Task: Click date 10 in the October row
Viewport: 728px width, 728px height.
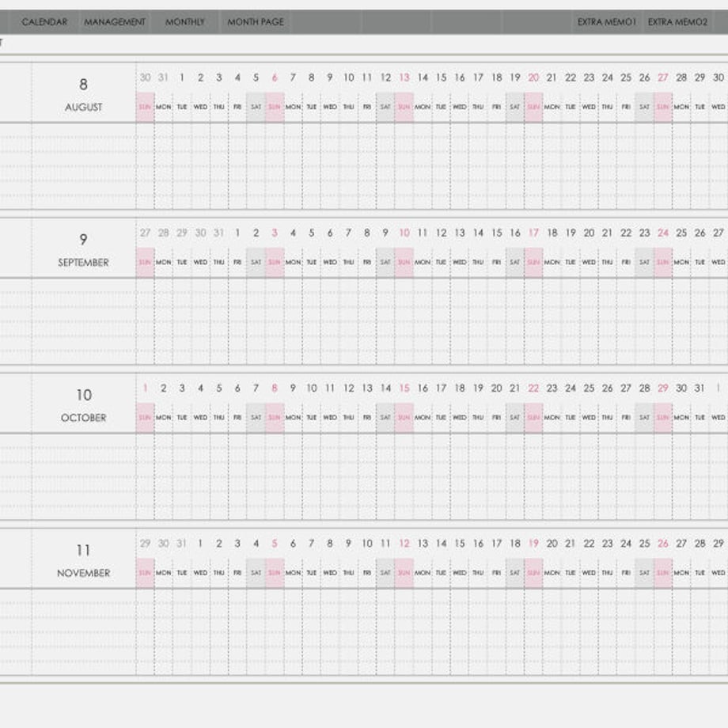Action: pyautogui.click(x=312, y=389)
